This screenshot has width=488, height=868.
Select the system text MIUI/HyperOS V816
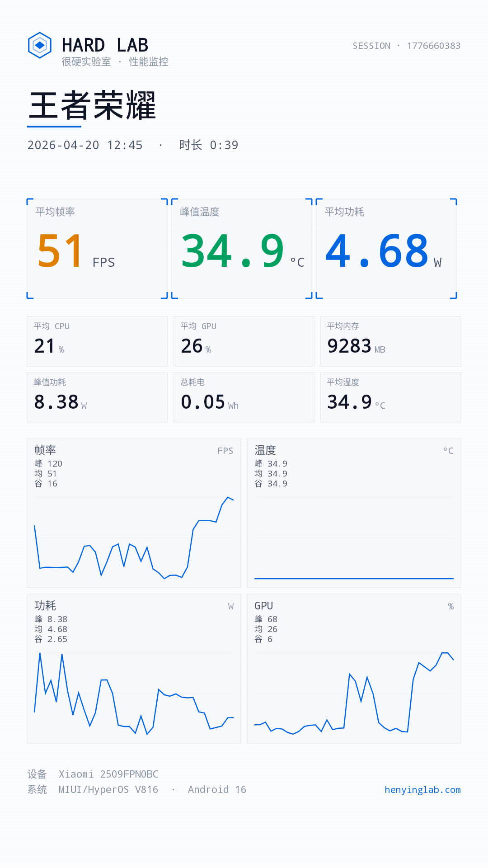[108, 790]
